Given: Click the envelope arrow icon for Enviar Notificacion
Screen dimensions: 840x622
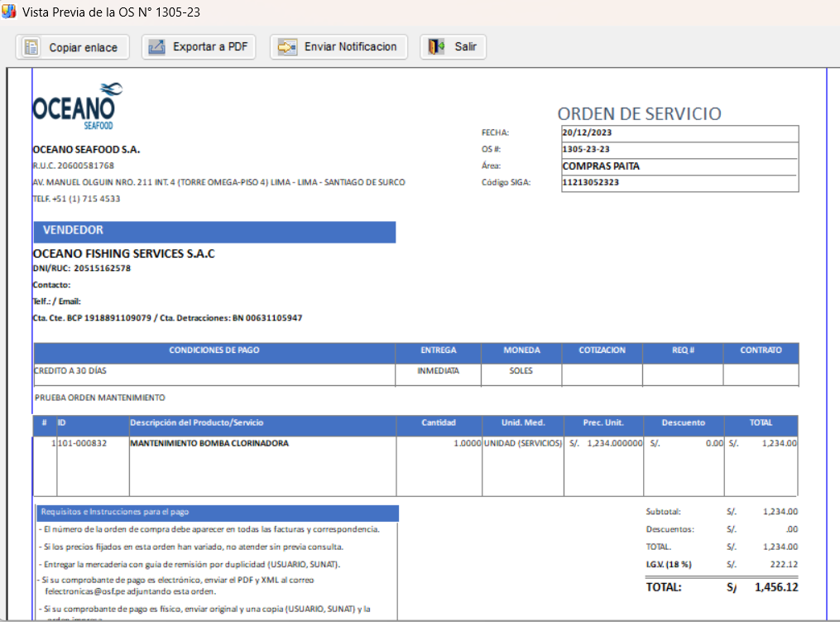Looking at the screenshot, I should tap(287, 47).
